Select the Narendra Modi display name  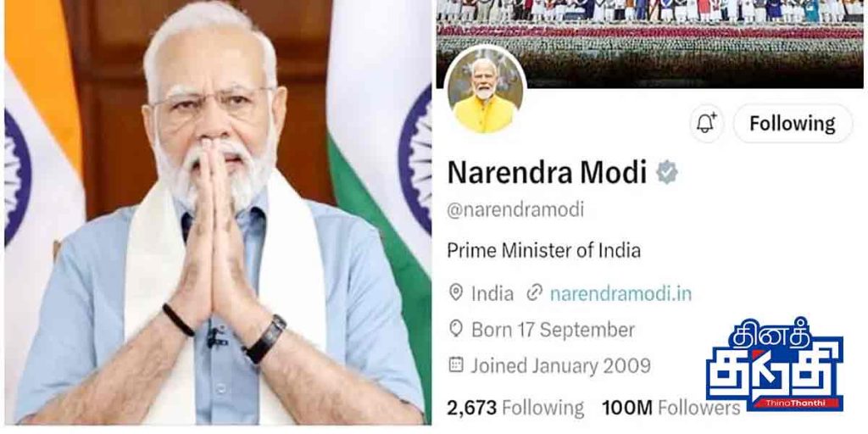(547, 173)
